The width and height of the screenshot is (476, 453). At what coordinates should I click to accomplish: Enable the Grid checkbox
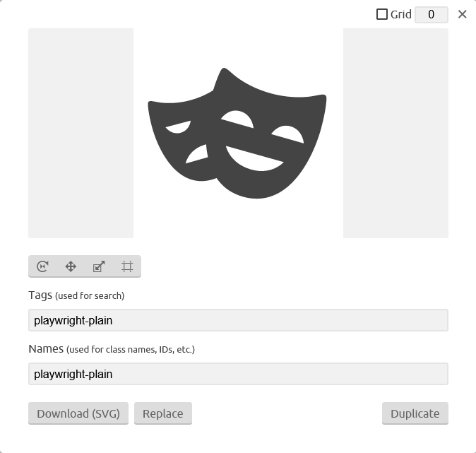382,14
